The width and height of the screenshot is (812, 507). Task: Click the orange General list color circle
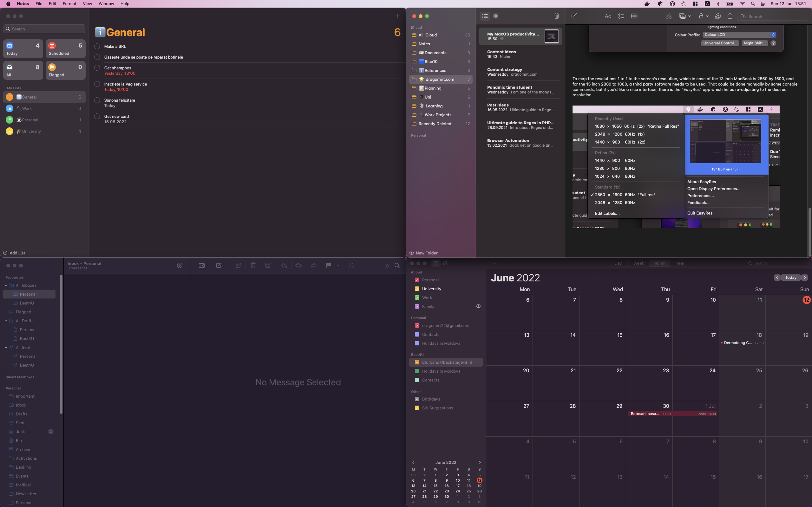point(9,97)
